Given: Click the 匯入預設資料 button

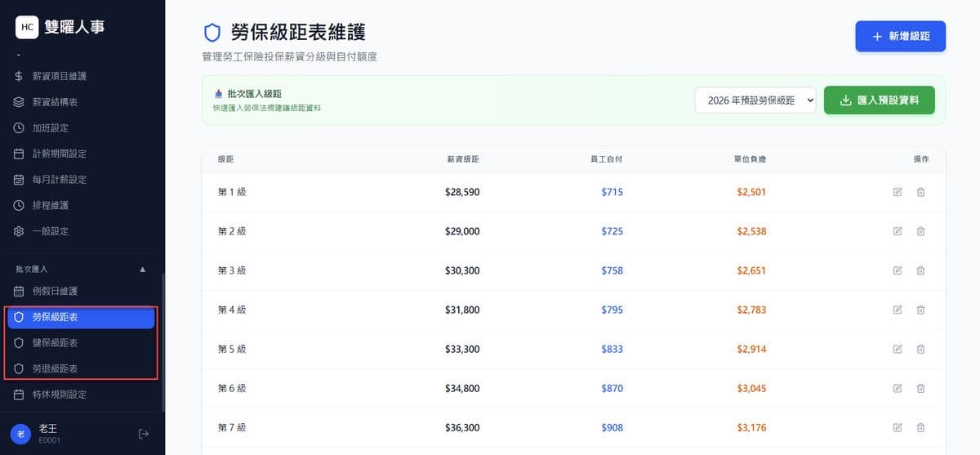Looking at the screenshot, I should [x=879, y=100].
